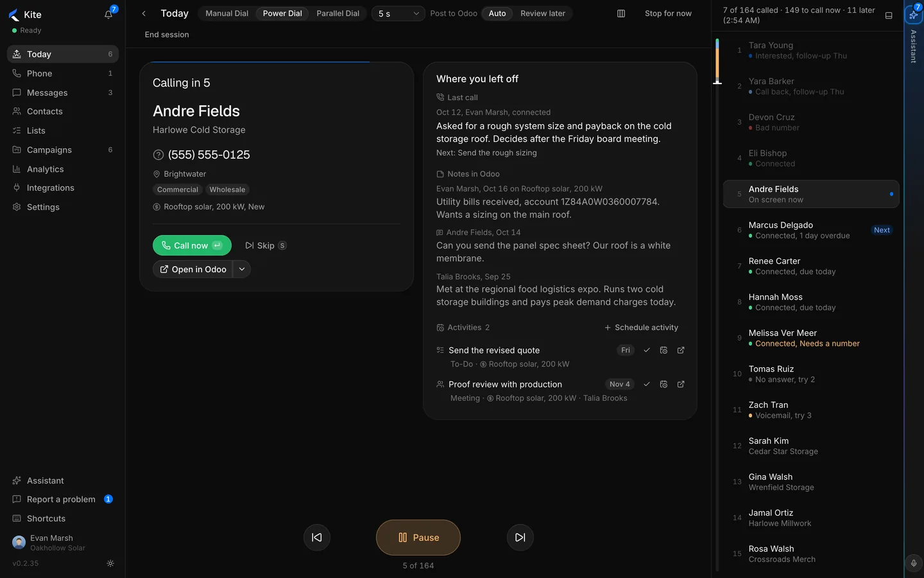Open Proof review with production externally
This screenshot has height=578, width=924.
[681, 384]
